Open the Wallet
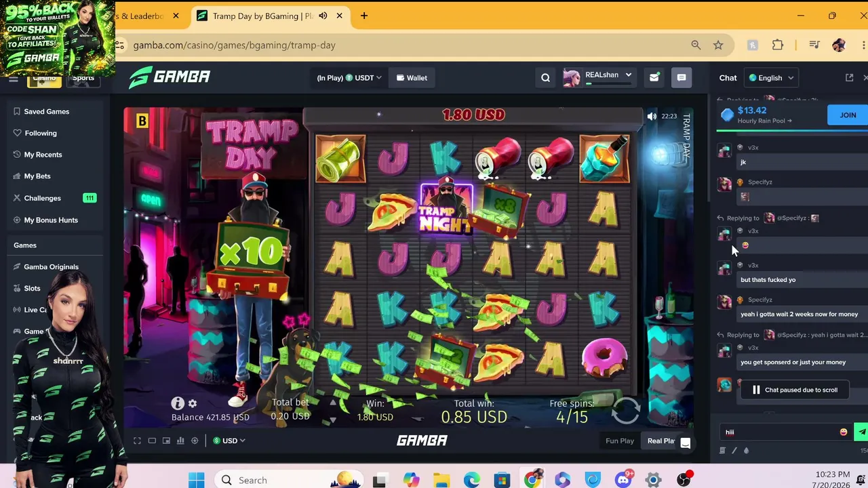Image resolution: width=868 pixels, height=488 pixels. [412, 78]
